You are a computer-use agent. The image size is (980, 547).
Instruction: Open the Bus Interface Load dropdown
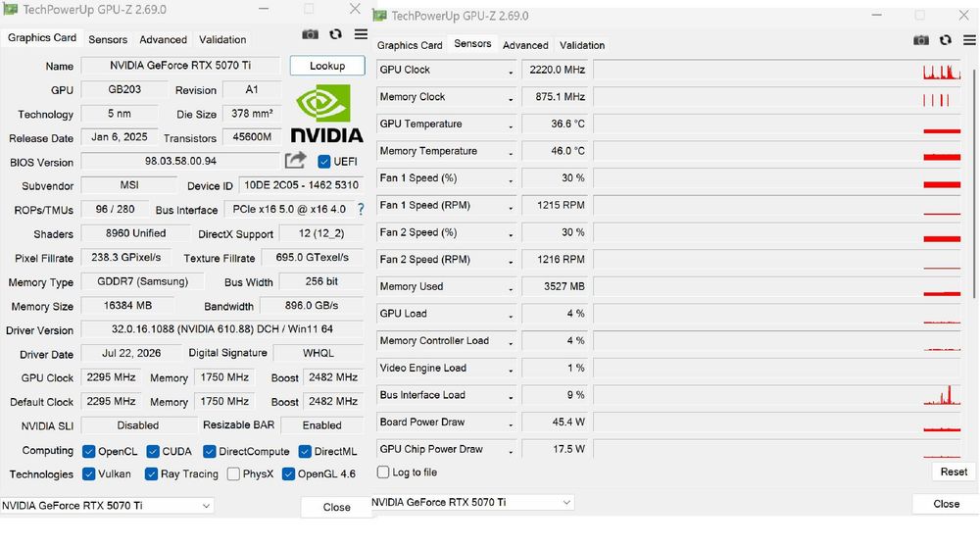pyautogui.click(x=511, y=396)
